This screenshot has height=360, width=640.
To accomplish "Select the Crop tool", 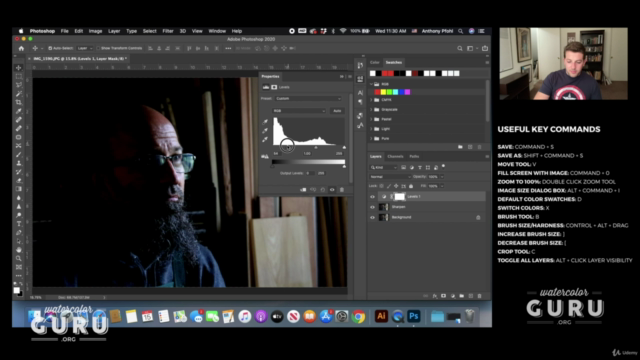I will 18,102.
